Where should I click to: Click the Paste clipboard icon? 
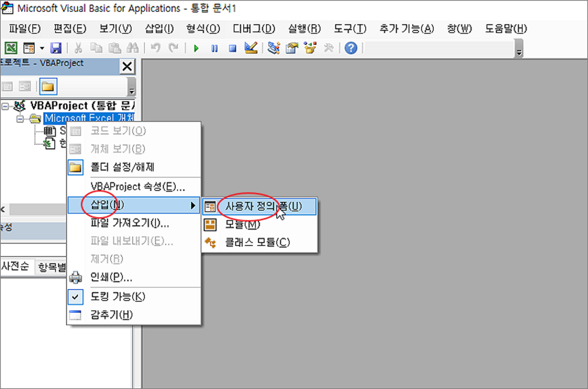(x=114, y=48)
